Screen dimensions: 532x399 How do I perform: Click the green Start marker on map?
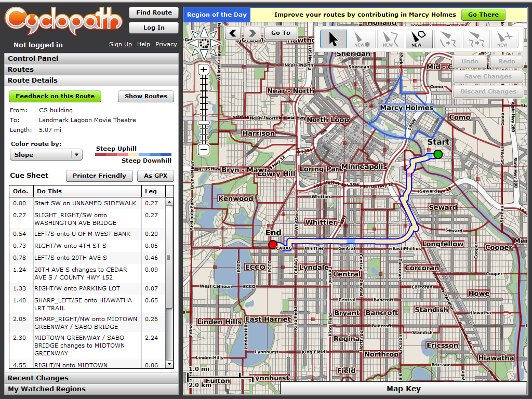tap(438, 154)
